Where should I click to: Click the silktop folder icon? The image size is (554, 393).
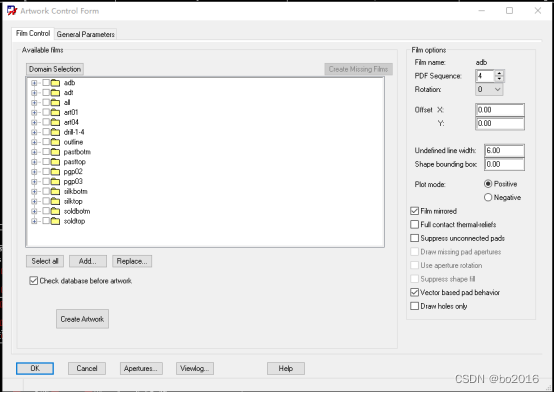(55, 202)
